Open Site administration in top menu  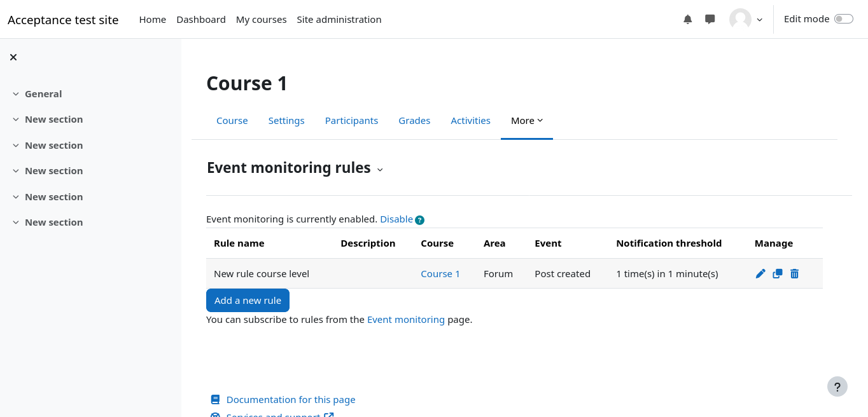339,20
